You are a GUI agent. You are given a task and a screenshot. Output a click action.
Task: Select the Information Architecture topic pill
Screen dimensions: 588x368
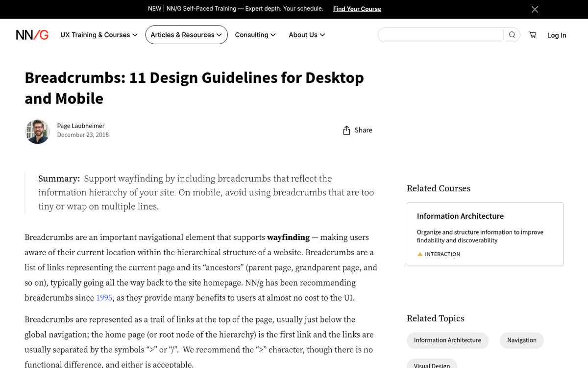[447, 340]
